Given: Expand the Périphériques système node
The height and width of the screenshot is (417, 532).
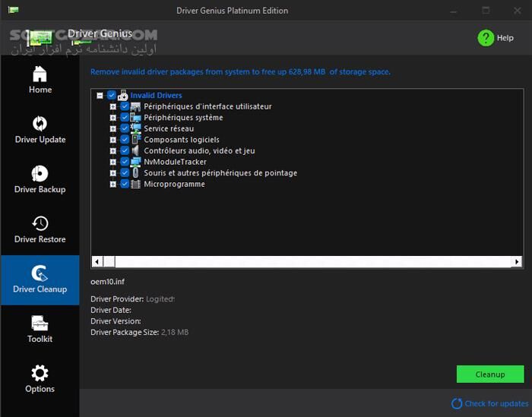Looking at the screenshot, I should pos(113,118).
